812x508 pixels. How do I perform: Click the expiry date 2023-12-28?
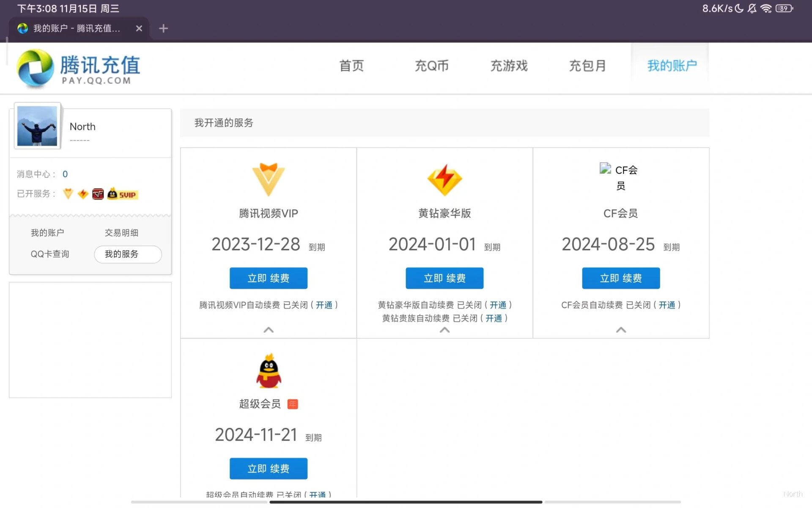coord(255,244)
